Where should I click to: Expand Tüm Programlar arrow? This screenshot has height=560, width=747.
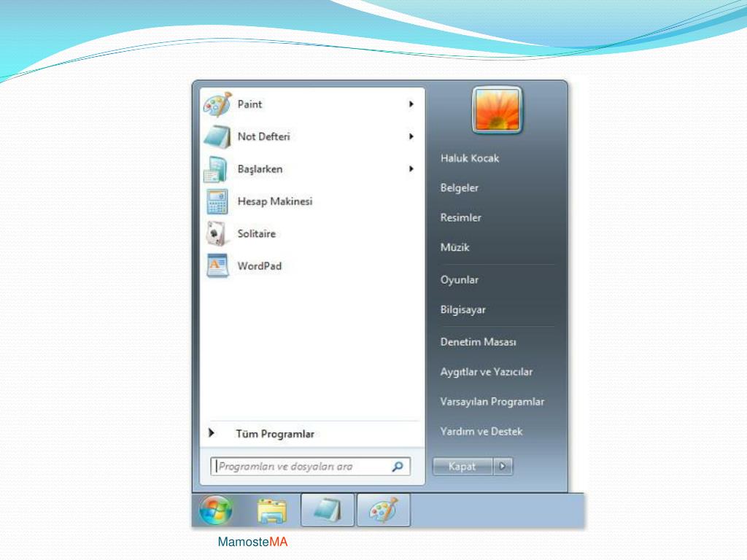pyautogui.click(x=212, y=433)
